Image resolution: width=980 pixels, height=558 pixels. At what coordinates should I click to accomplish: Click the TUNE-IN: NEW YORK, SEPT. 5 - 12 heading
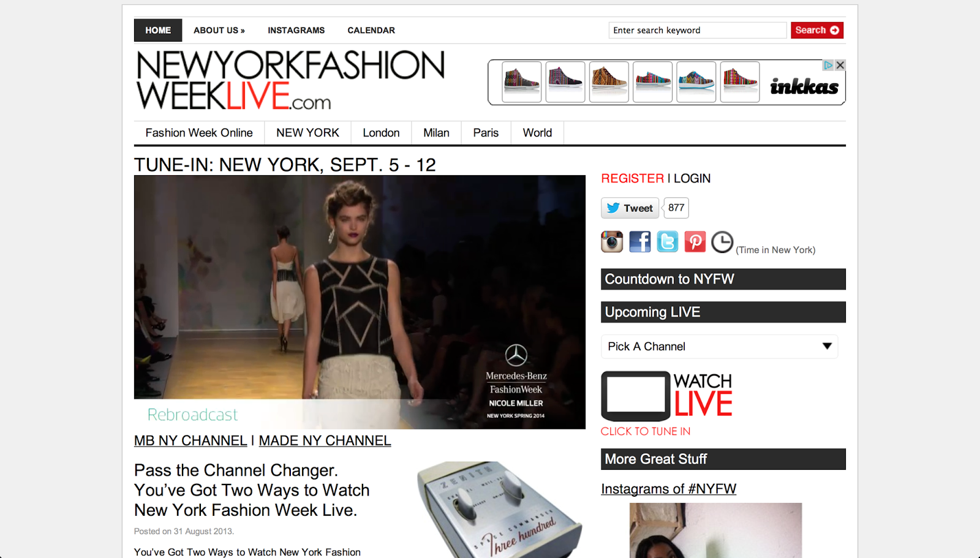[x=285, y=165]
